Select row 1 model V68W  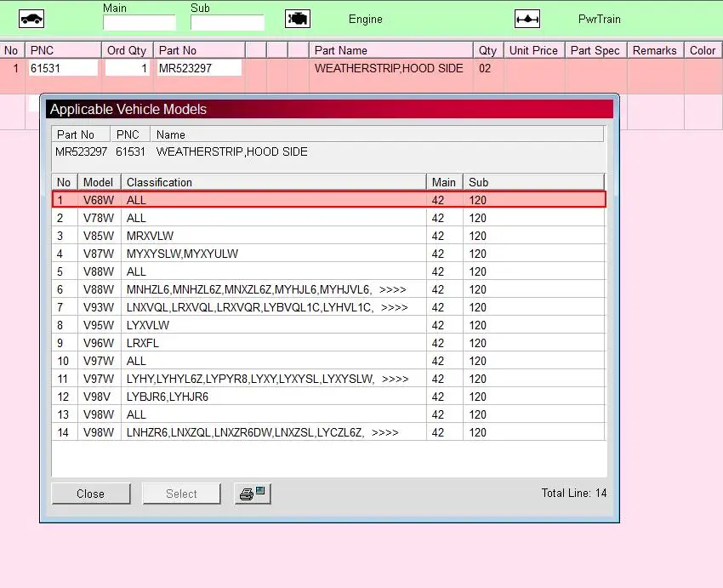click(328, 200)
